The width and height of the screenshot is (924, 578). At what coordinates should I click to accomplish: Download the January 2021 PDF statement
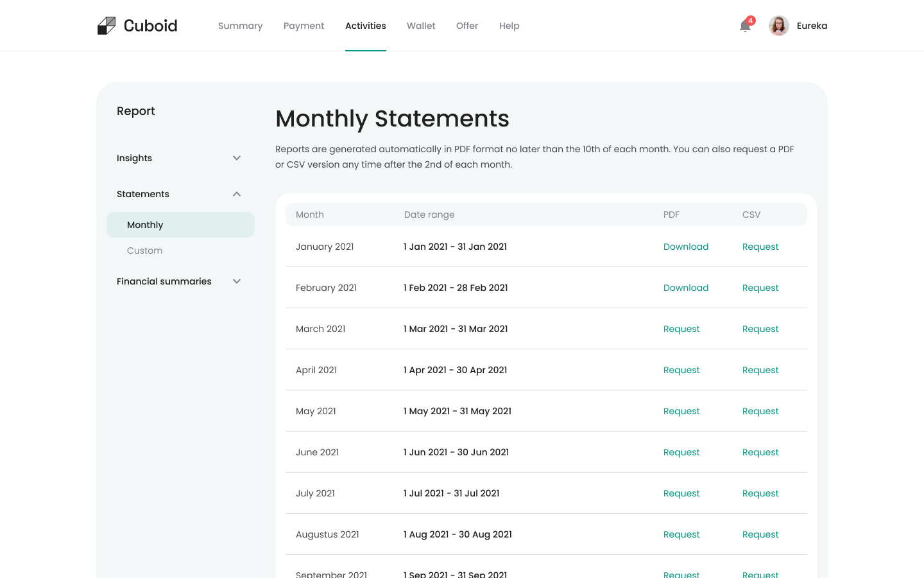click(686, 247)
